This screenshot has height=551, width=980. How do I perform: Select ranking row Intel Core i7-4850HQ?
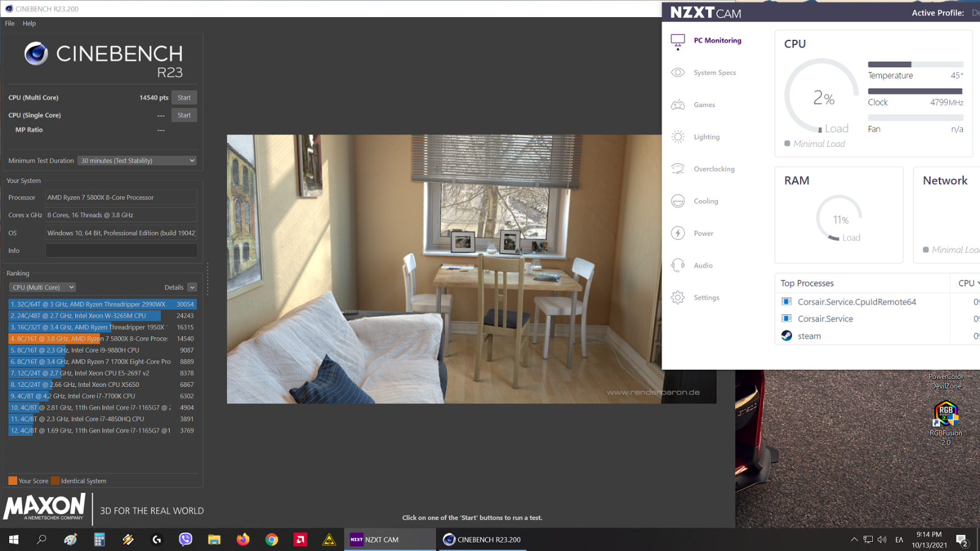pos(102,419)
